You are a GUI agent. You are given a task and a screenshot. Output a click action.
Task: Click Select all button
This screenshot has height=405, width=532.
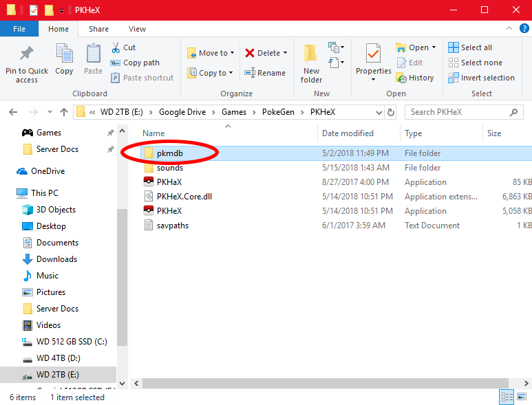470,47
